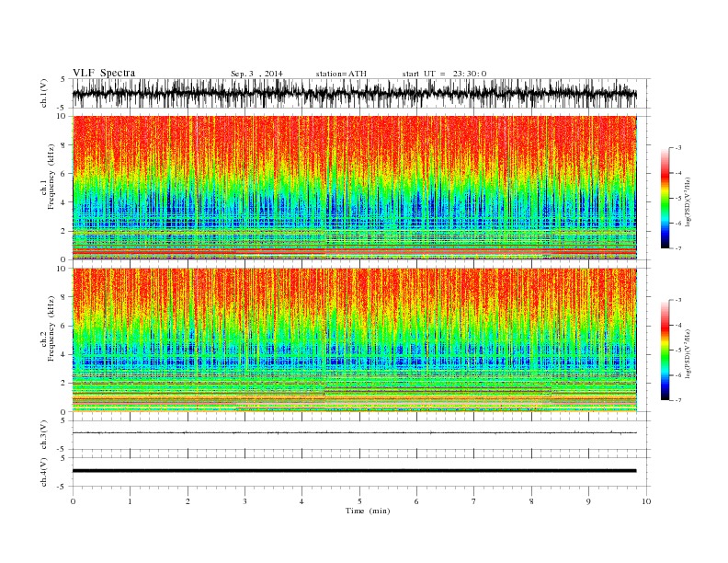The height and width of the screenshot is (563, 728).
Task: Click the "station=ATH" header label
Action: 341,74
